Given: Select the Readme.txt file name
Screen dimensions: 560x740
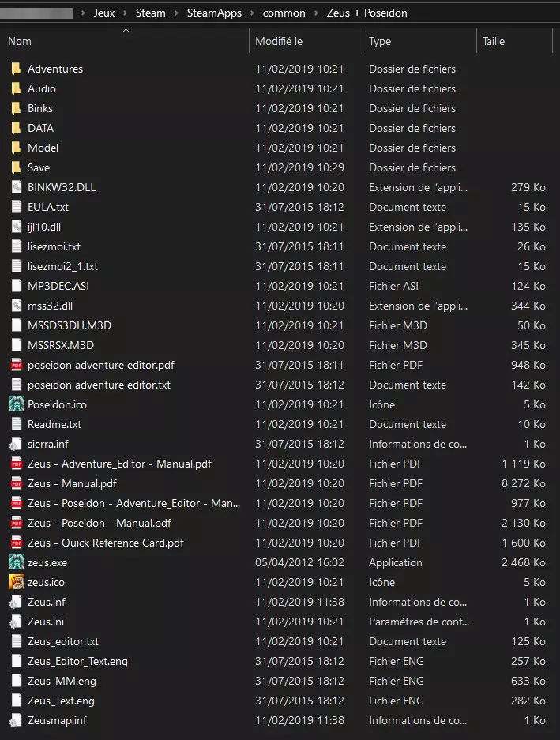Looking at the screenshot, I should [54, 424].
